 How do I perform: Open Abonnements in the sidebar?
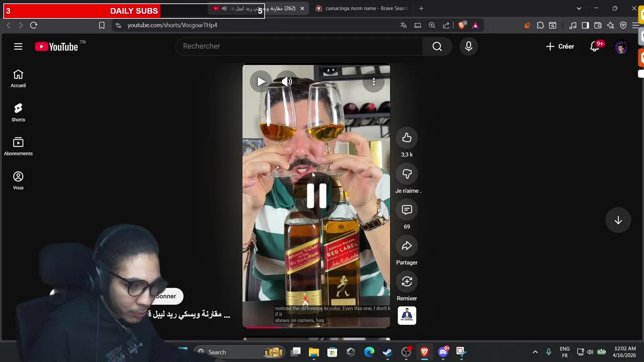coord(18,147)
